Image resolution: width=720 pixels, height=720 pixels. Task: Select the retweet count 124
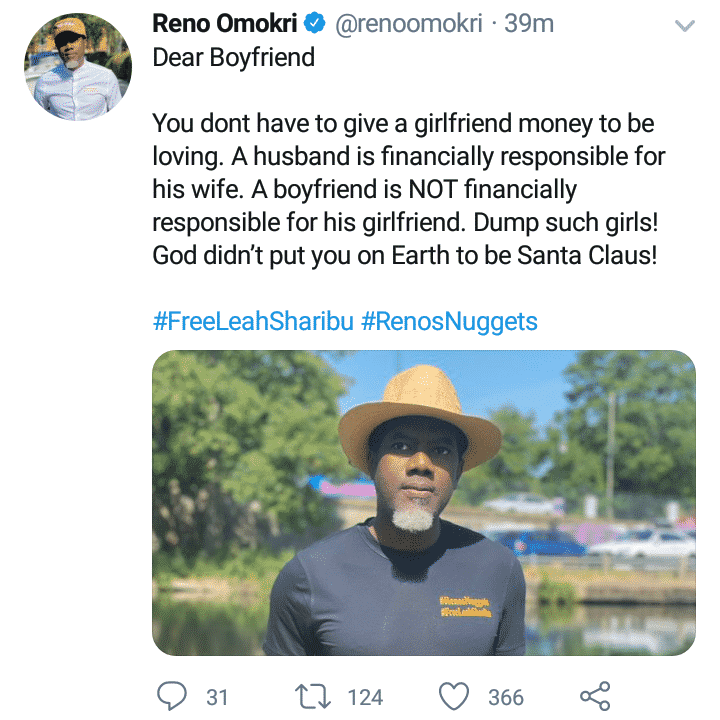pyautogui.click(x=365, y=696)
